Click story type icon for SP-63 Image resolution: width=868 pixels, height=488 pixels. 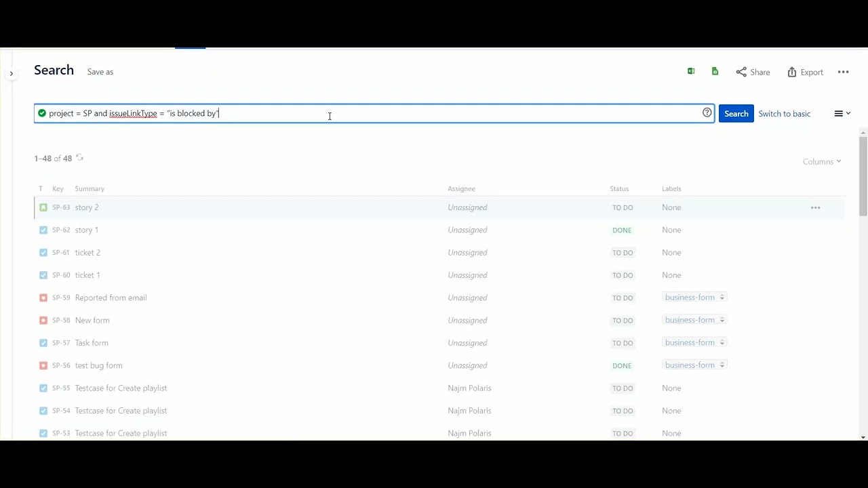point(43,207)
